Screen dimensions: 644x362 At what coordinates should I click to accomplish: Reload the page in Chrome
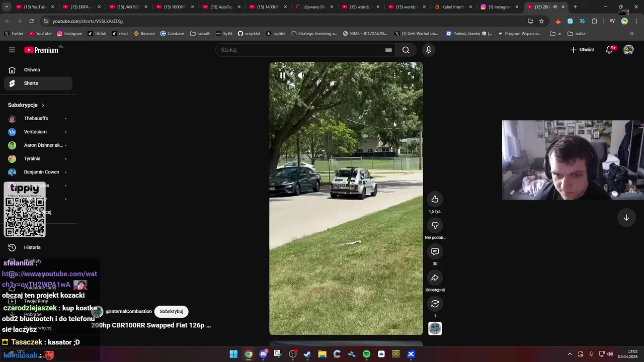tap(31, 21)
